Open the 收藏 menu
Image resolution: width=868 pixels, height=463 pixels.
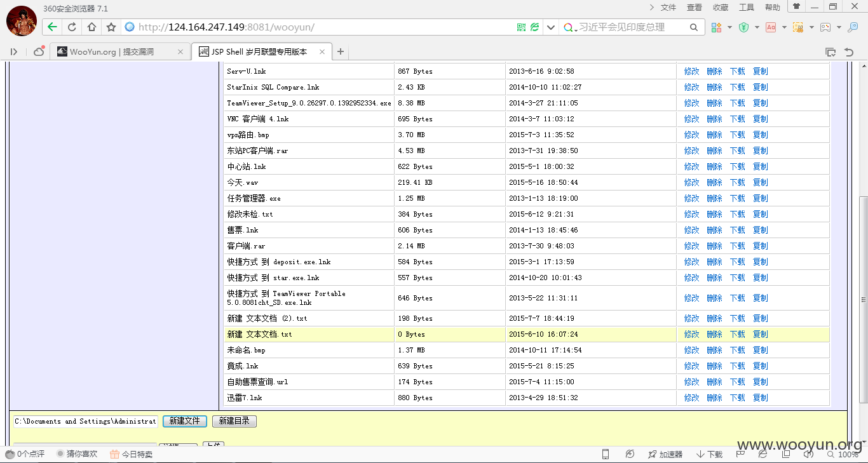[x=721, y=8]
